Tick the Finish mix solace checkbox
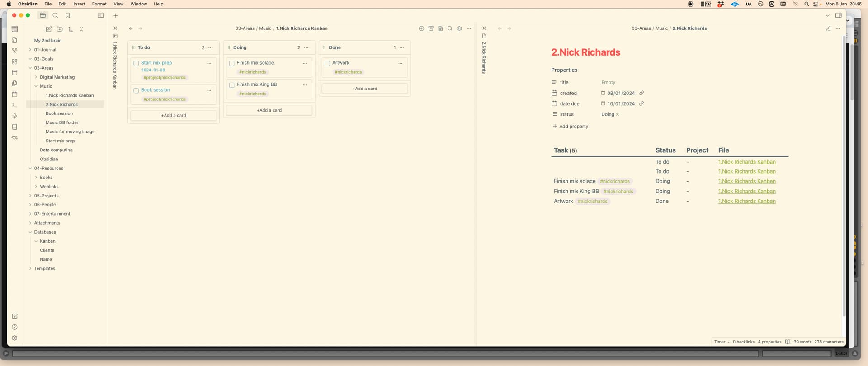The width and height of the screenshot is (868, 366). (x=232, y=64)
